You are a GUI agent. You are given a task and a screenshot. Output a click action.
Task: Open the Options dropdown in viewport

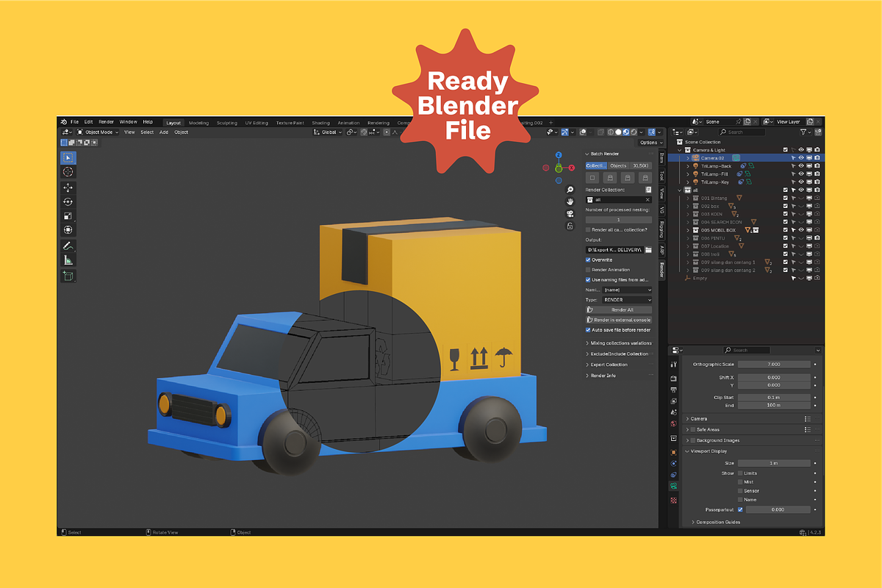click(650, 143)
